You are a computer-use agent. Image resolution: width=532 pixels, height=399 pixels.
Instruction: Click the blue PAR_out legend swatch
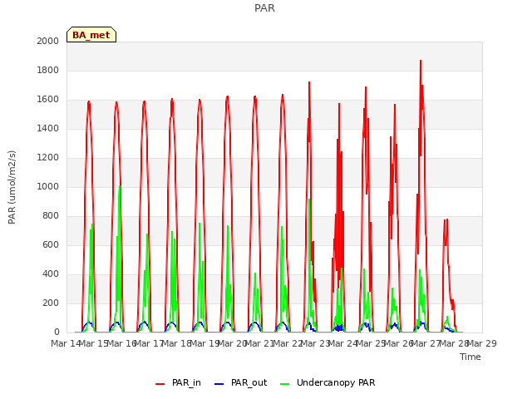[x=219, y=384]
